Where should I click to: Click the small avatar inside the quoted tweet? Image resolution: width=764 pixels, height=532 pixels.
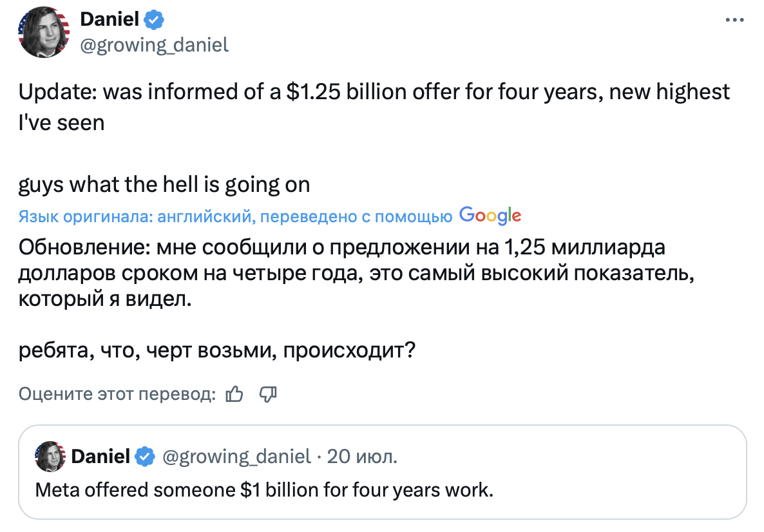click(x=52, y=457)
